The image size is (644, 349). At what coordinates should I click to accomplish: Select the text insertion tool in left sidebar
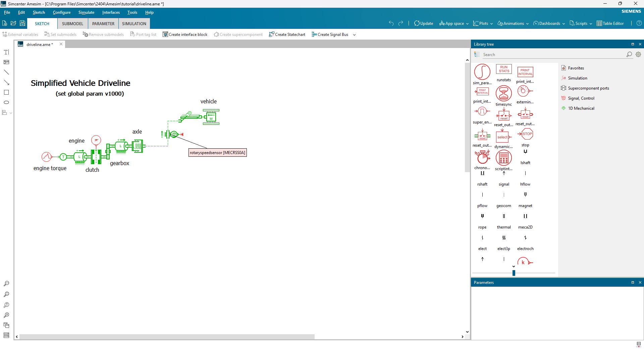pos(6,52)
